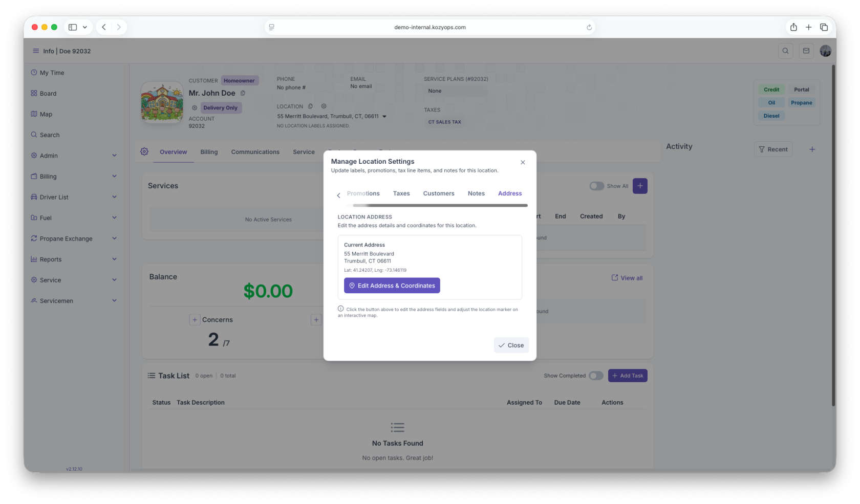Close the Manage Location Settings dialog with X
Viewport: 860px width, 504px height.
tap(523, 162)
